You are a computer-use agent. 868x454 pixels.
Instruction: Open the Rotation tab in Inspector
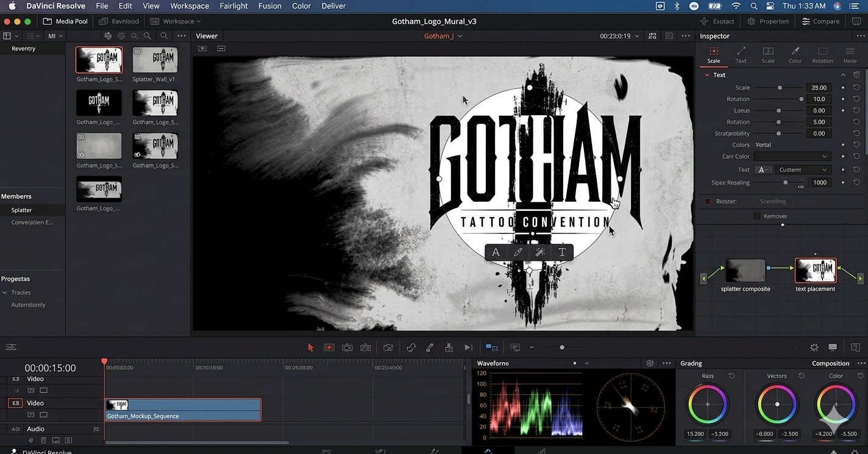pyautogui.click(x=822, y=55)
